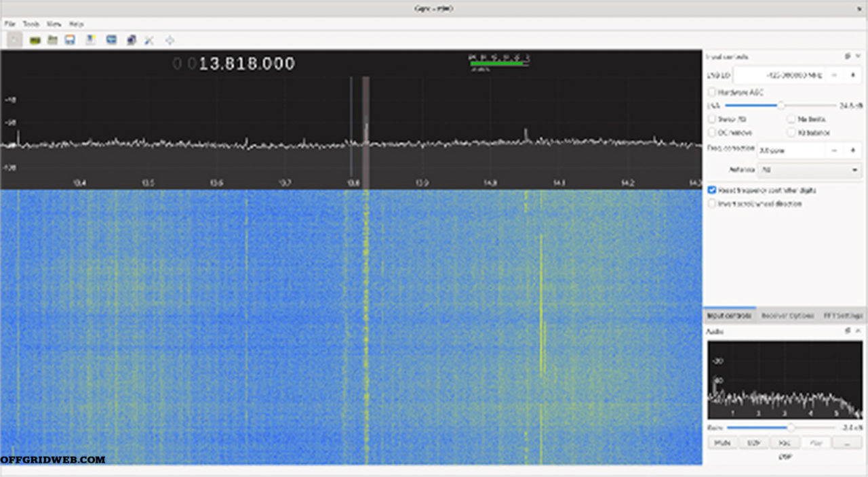Uncheck Reset frequency zoom after digits
868x477 pixels.
[x=711, y=190]
